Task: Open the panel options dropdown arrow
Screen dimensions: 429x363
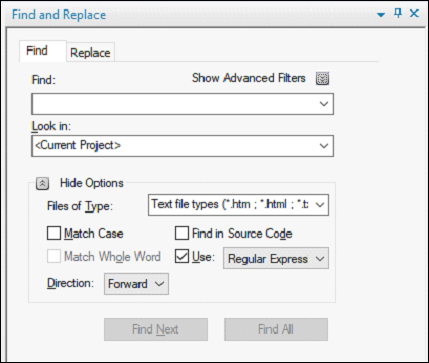Action: coord(381,15)
